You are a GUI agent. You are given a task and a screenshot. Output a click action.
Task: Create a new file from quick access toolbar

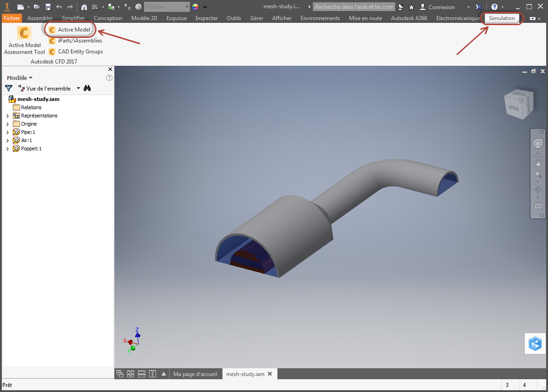pos(21,7)
